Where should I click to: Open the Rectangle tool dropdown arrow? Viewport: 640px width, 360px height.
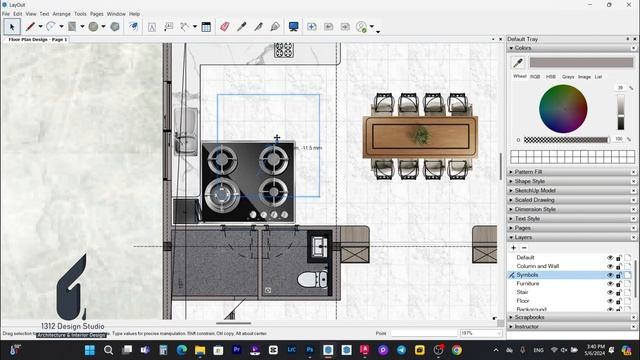[82, 27]
